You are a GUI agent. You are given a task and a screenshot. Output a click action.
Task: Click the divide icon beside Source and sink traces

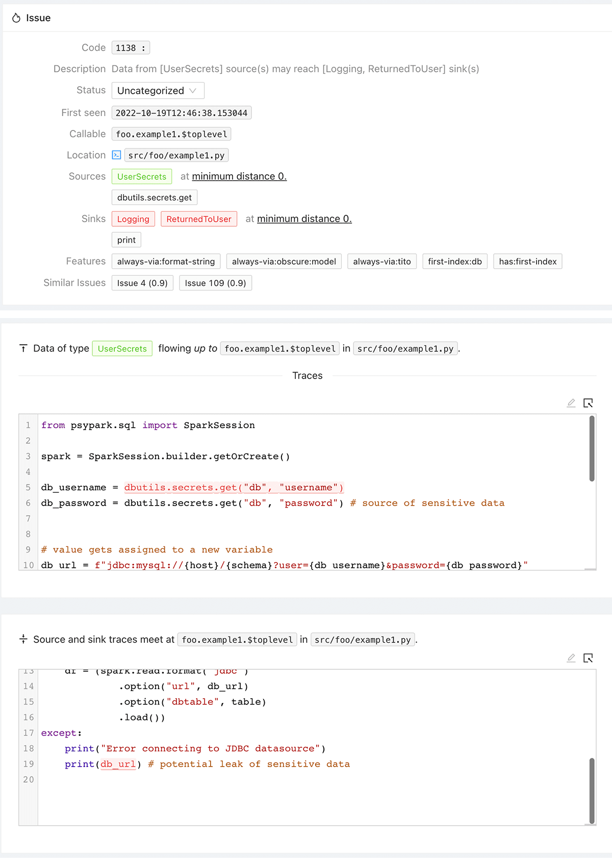point(23,639)
